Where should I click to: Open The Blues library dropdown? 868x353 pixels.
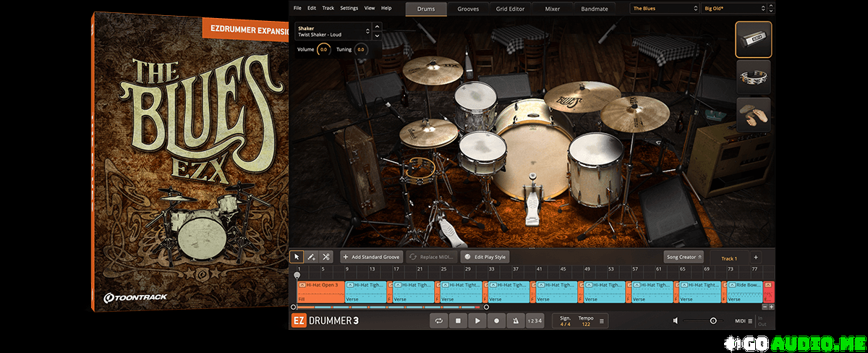click(x=663, y=8)
